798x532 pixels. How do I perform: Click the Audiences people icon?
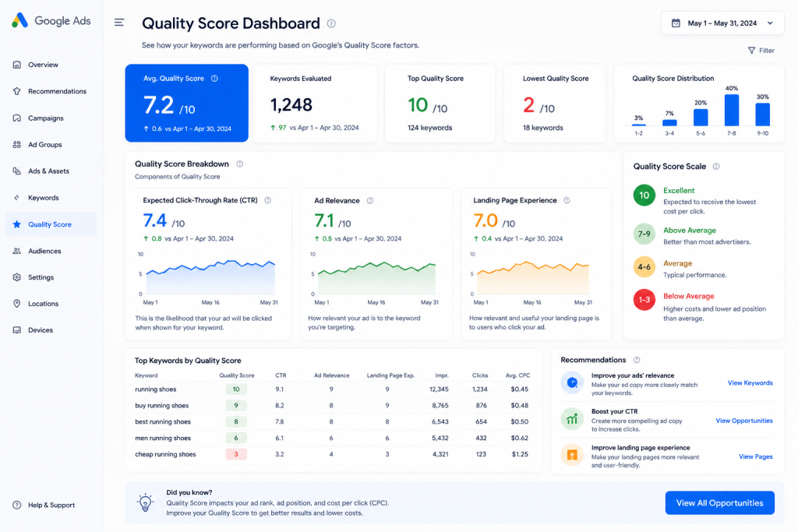click(x=17, y=251)
